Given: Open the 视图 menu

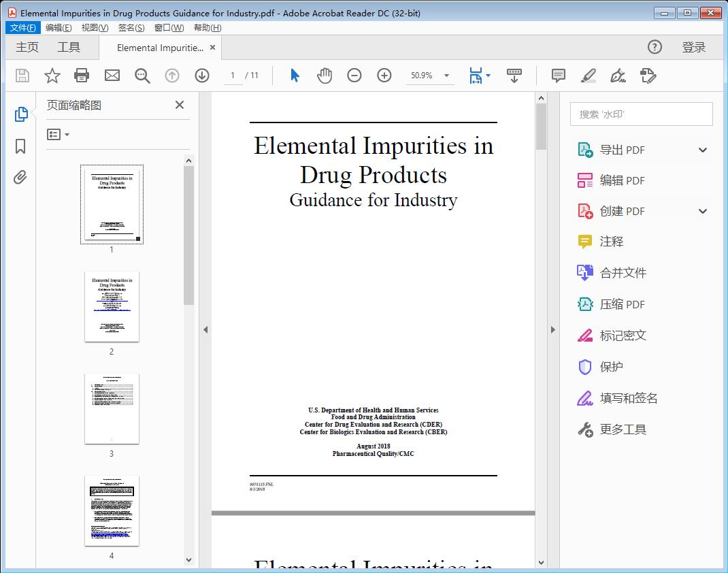Looking at the screenshot, I should click(95, 27).
